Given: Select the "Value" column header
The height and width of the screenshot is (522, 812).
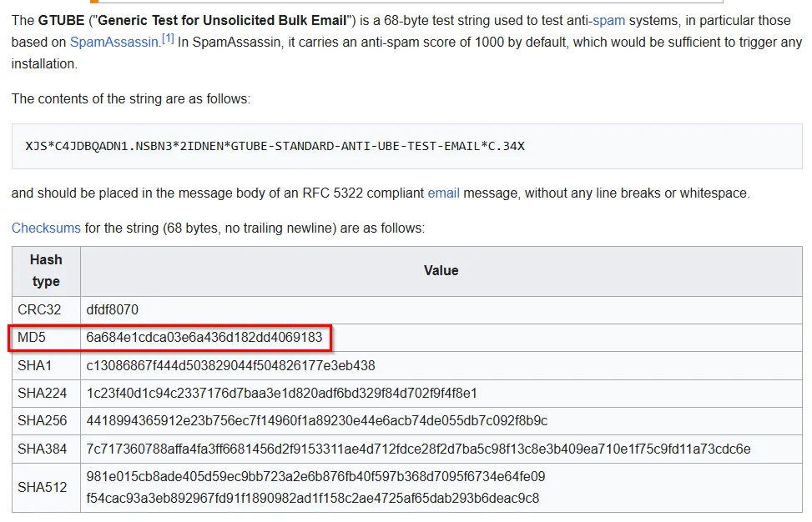Looking at the screenshot, I should [441, 270].
